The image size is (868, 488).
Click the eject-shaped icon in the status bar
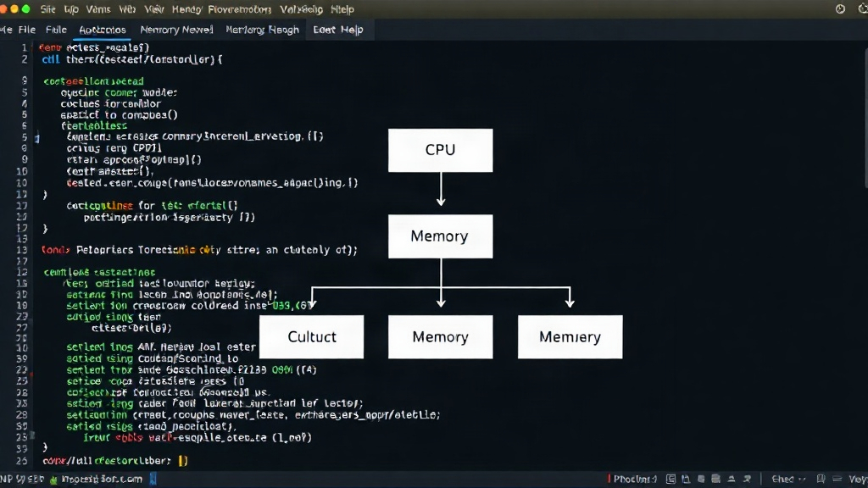coord(732,480)
